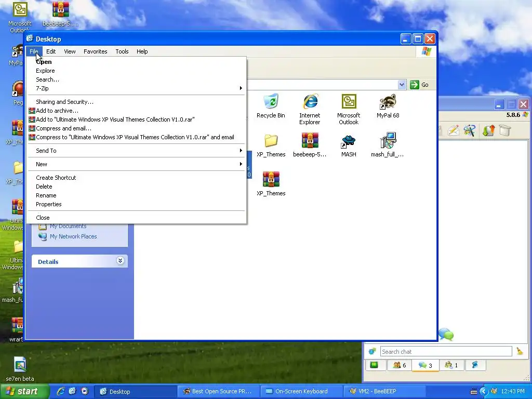Switch to BeeBEEP users tab showing 6
Viewport: 532px width, 399px height.
[399, 365]
